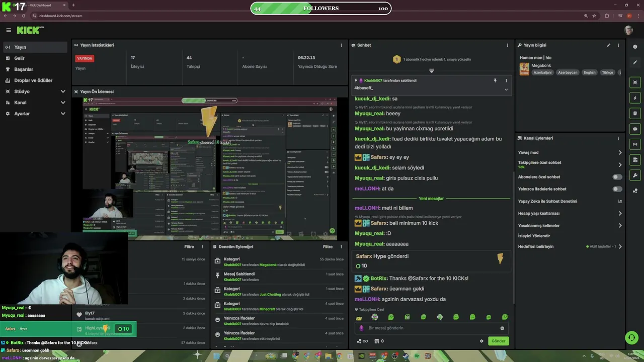The height and width of the screenshot is (362, 644).
Task: Open the Yayın İstatistikleri panel options menu
Action: coord(341,45)
